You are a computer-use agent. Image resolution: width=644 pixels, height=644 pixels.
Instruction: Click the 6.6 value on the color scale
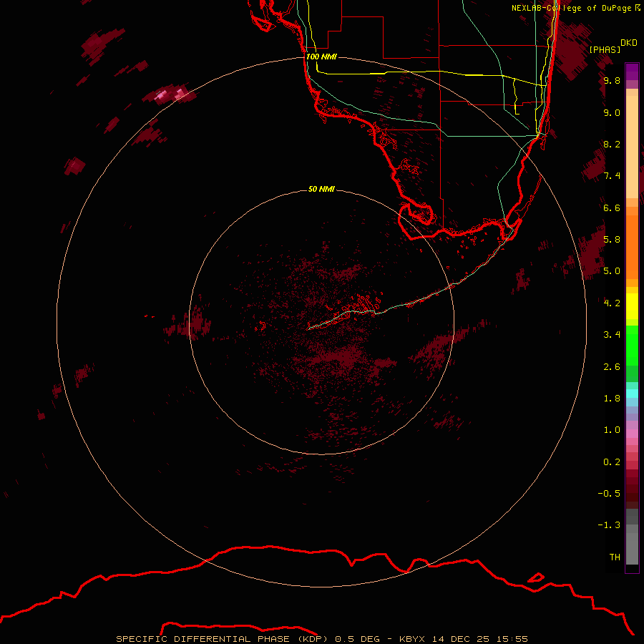pos(612,208)
